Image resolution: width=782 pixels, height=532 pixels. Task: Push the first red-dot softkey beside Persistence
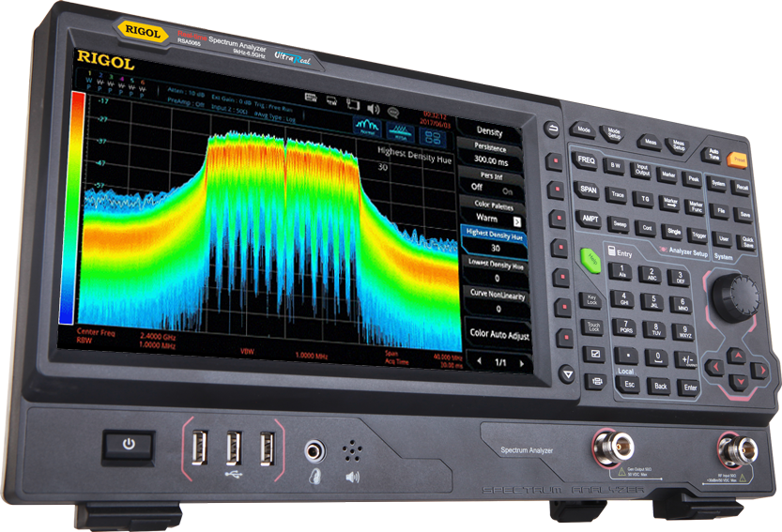(554, 161)
